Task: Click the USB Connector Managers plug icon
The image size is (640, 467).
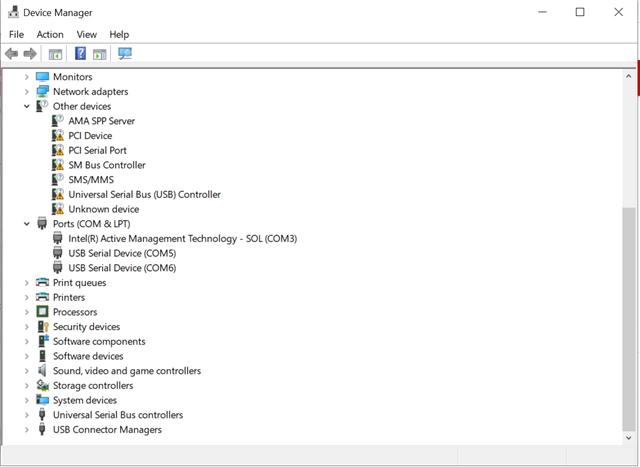Action: (x=42, y=429)
